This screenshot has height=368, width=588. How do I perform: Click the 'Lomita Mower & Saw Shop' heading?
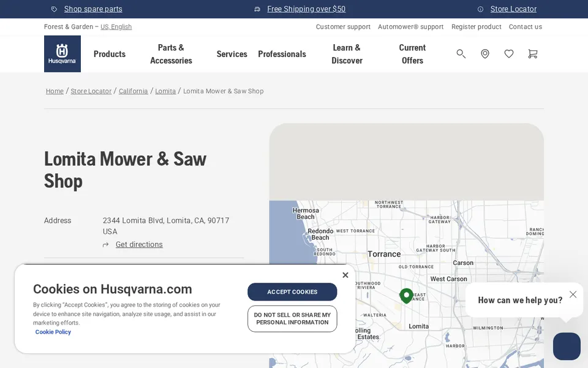(125, 170)
